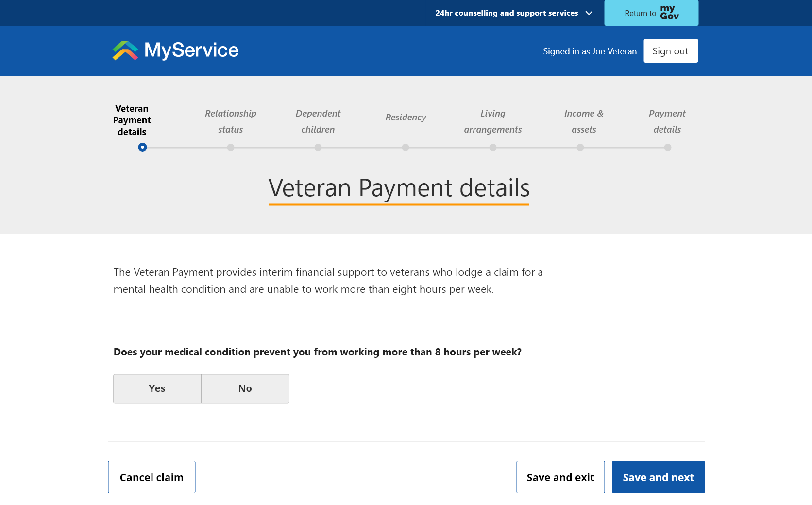The width and height of the screenshot is (812, 505).
Task: Click Save and exit button
Action: pyautogui.click(x=560, y=477)
